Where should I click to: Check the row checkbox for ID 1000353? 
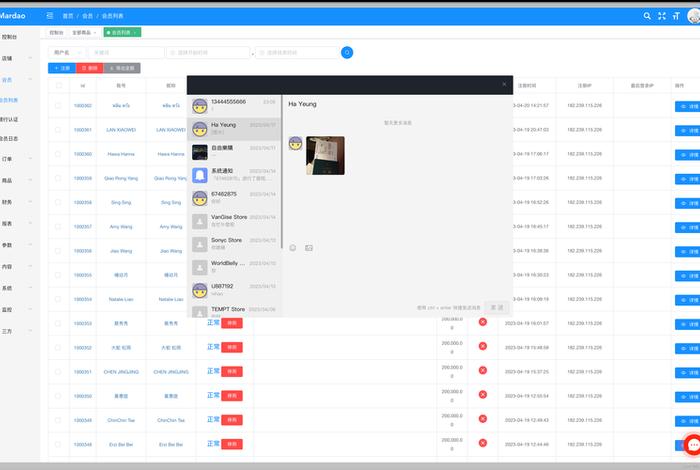click(x=58, y=323)
